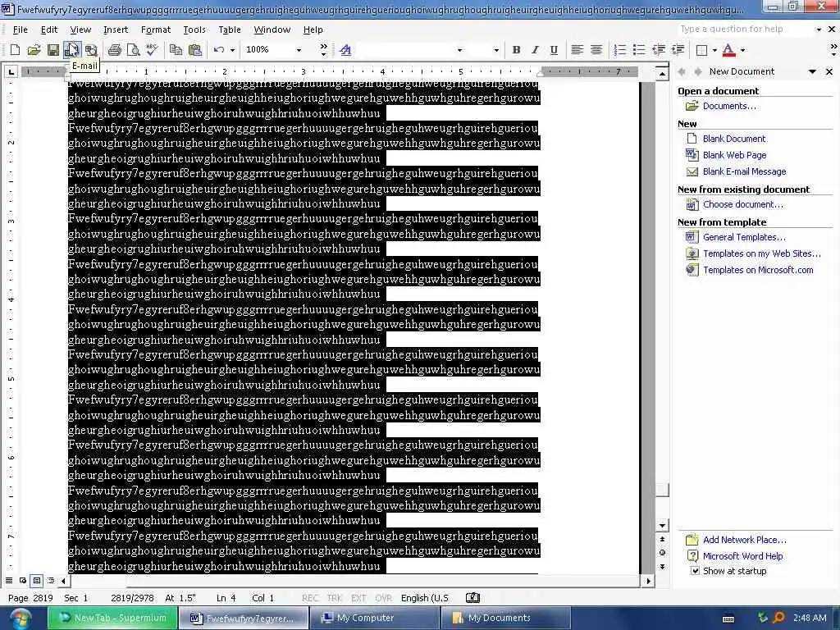Expand Standard toolbar options chevron

click(323, 50)
